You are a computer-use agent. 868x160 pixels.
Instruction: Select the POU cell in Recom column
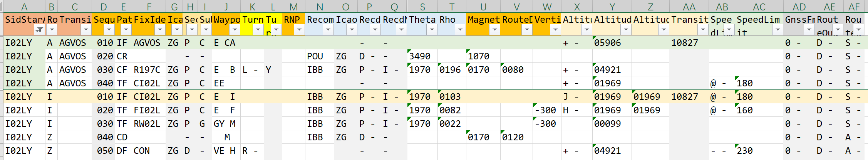pyautogui.click(x=315, y=56)
